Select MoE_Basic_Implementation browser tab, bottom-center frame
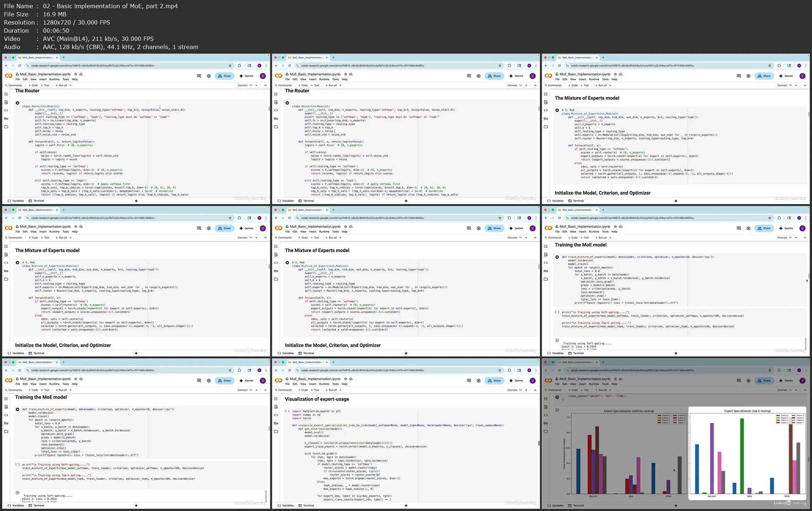This screenshot has height=511, width=812. pyautogui.click(x=307, y=362)
